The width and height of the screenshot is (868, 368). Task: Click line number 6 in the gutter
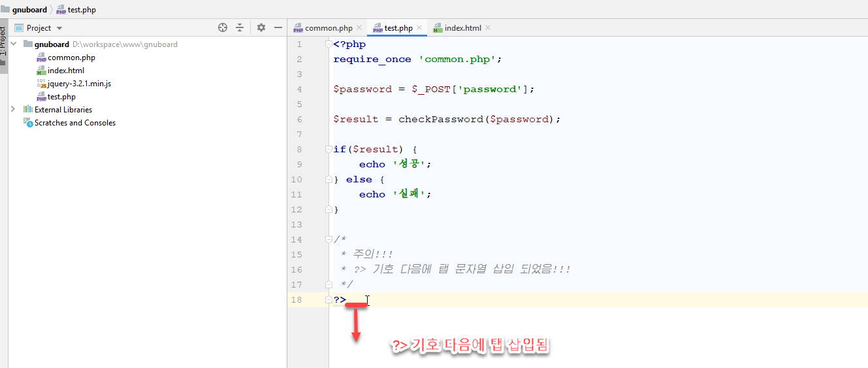(299, 119)
